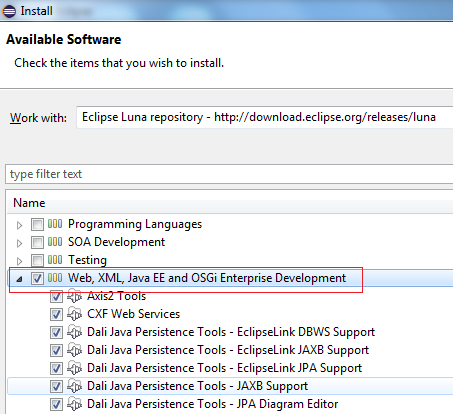Check the Programming Languages checkbox
This screenshot has height=414, width=453.
(37, 224)
